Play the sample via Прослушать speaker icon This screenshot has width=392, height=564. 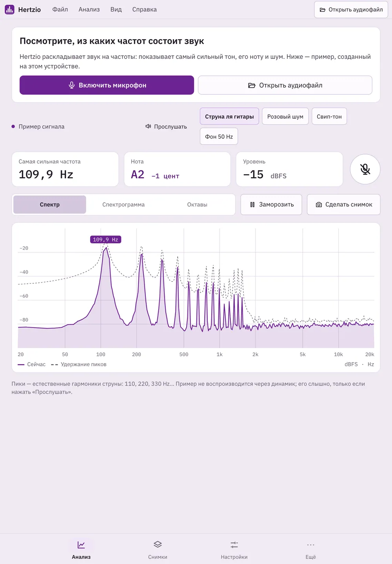click(148, 126)
